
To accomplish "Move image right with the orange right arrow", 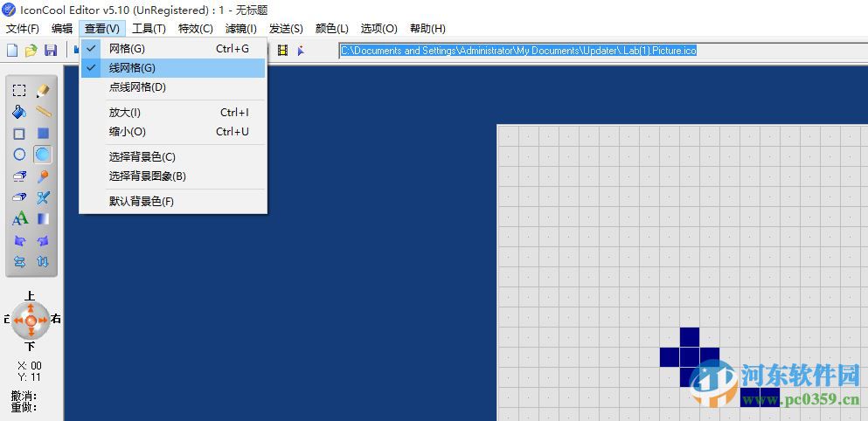I will [x=43, y=321].
